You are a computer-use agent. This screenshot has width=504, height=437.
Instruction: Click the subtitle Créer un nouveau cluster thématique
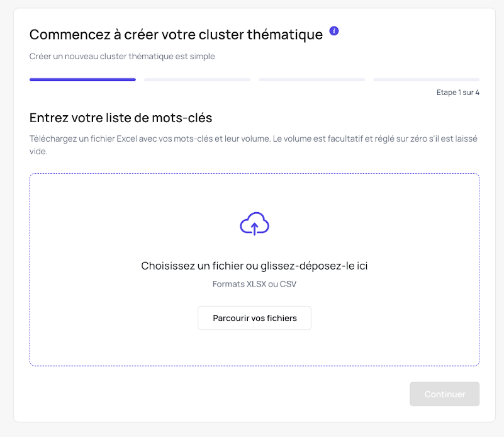coord(121,56)
